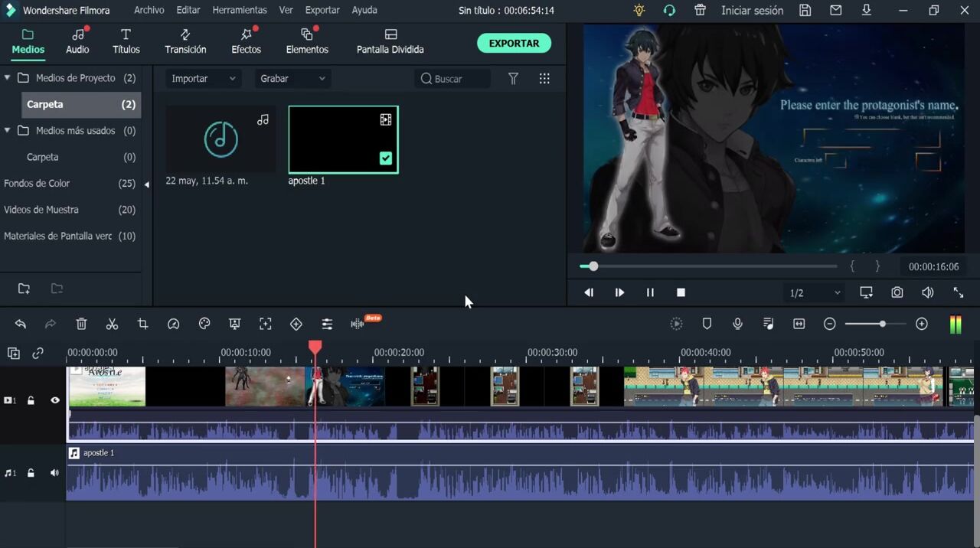Image resolution: width=980 pixels, height=548 pixels.
Task: Select the apostle 1 video thumbnail
Action: [x=343, y=139]
